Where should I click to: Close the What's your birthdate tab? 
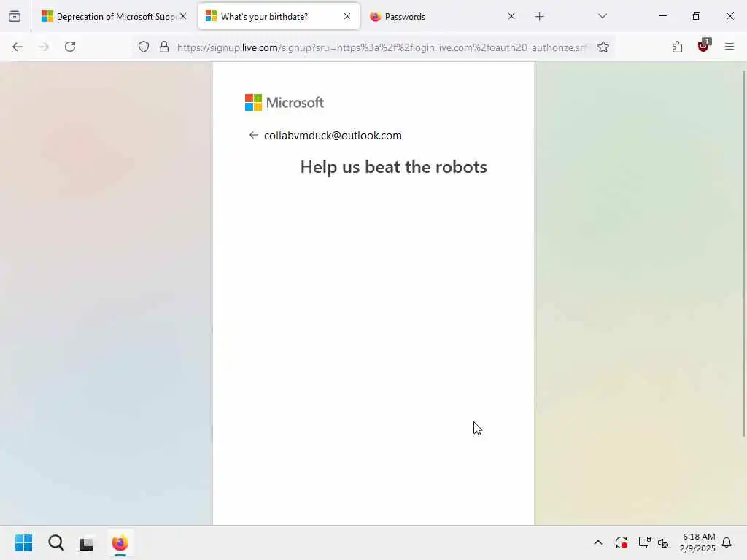click(x=347, y=16)
